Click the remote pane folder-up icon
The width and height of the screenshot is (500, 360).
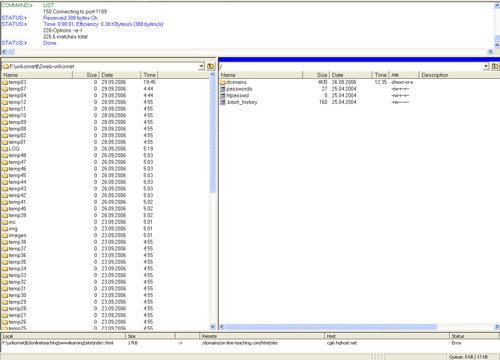coord(495,66)
